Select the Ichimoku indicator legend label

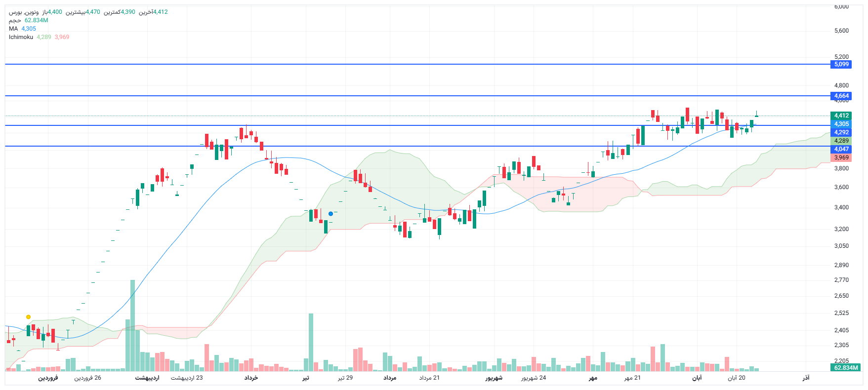(21, 37)
